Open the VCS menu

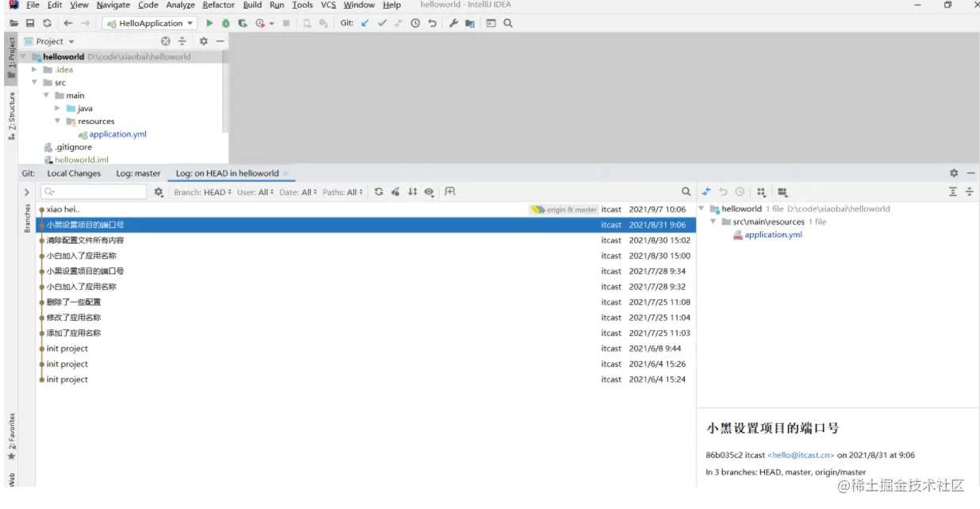329,5
